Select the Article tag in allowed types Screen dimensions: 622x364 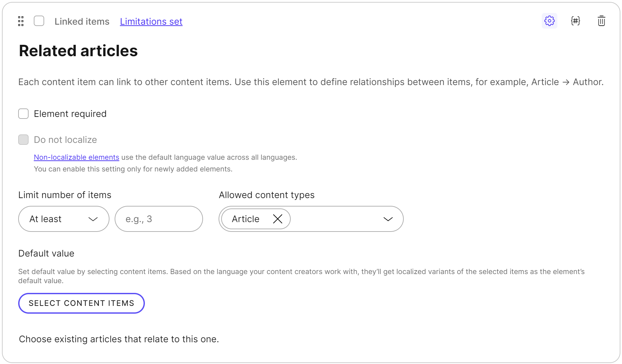(246, 219)
